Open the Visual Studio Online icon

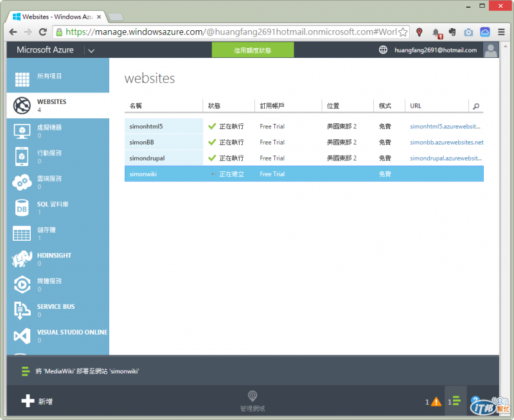(22, 336)
